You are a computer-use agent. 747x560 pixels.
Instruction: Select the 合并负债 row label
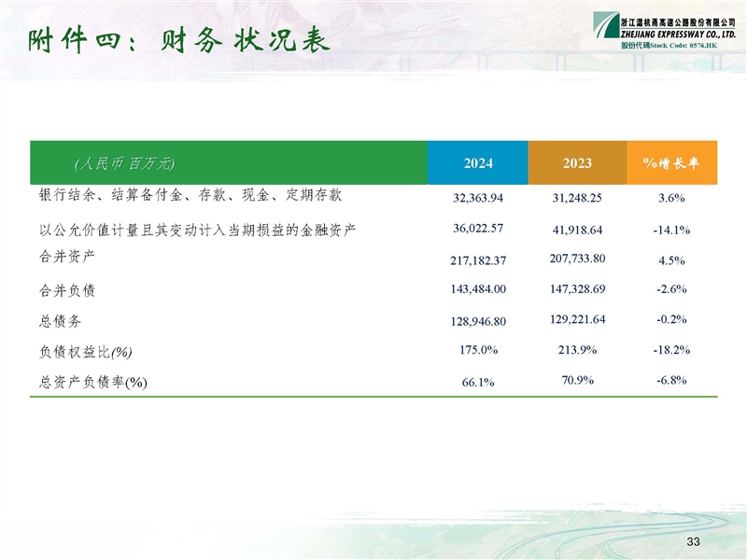tap(68, 290)
